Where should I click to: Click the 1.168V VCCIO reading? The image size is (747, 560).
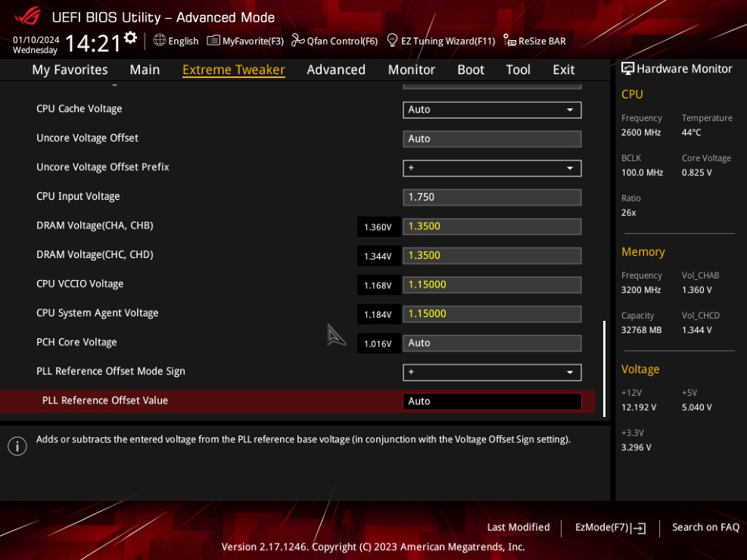(378, 286)
